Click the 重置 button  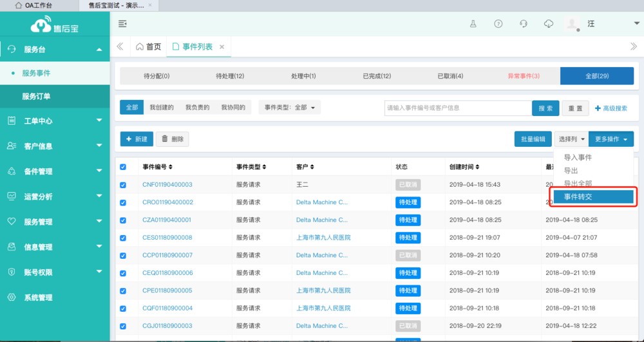click(x=575, y=108)
